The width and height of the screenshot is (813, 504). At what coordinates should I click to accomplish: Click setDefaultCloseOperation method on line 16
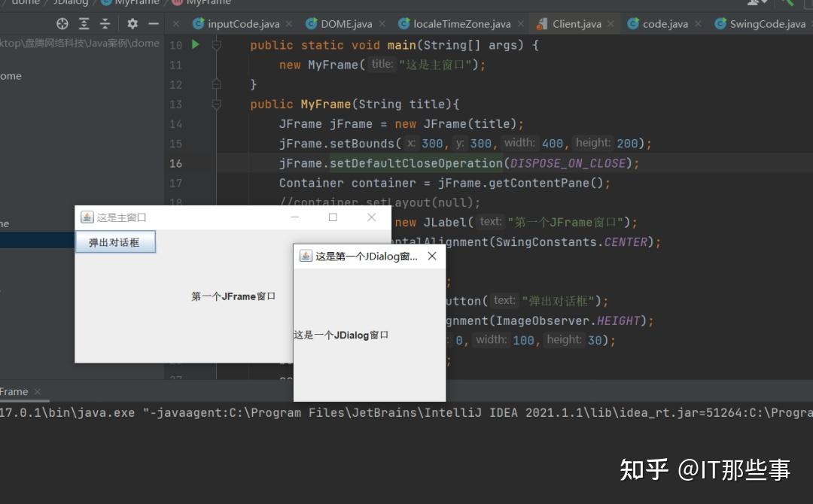point(416,163)
